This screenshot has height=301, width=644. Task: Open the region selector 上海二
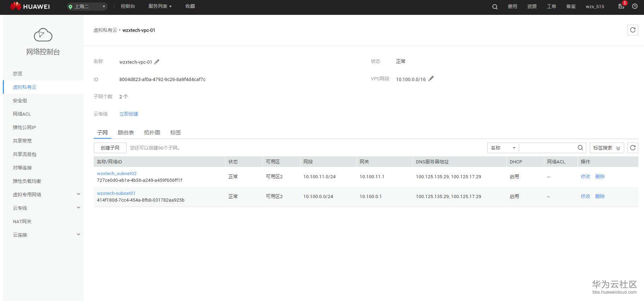pos(87,6)
